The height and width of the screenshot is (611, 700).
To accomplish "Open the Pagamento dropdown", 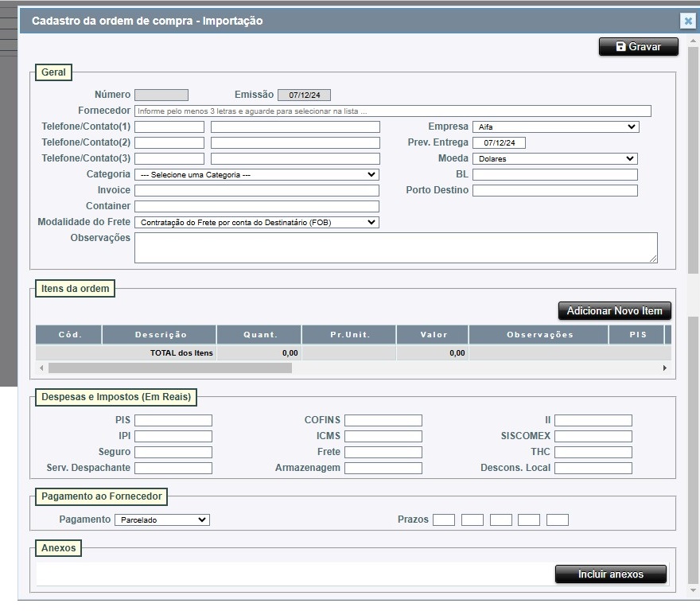I will tap(161, 520).
